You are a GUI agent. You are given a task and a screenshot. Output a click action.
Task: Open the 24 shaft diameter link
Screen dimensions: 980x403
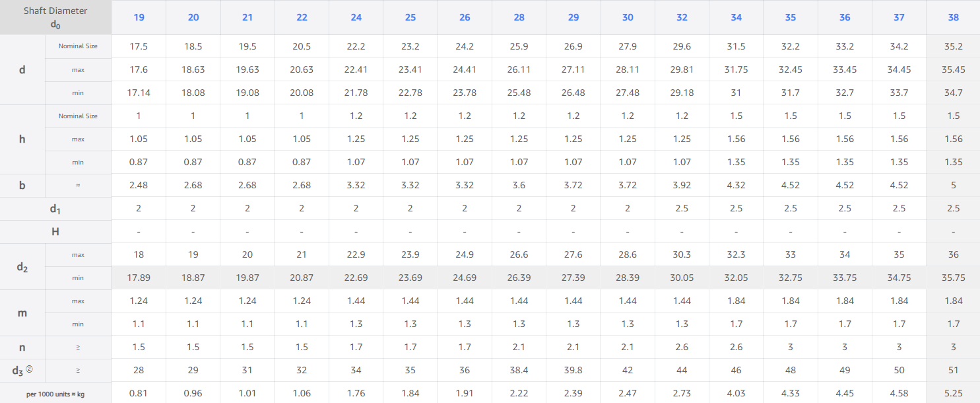[x=356, y=17]
